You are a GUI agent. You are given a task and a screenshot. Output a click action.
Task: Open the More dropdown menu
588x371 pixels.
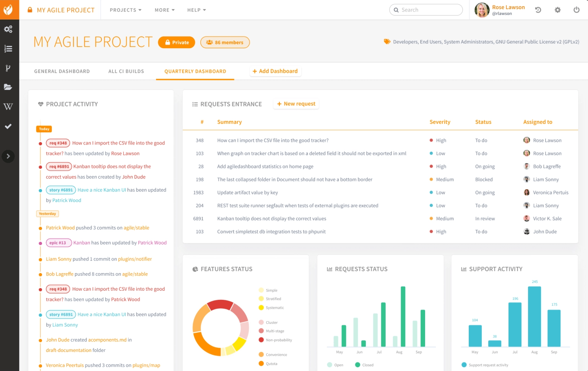(x=164, y=10)
